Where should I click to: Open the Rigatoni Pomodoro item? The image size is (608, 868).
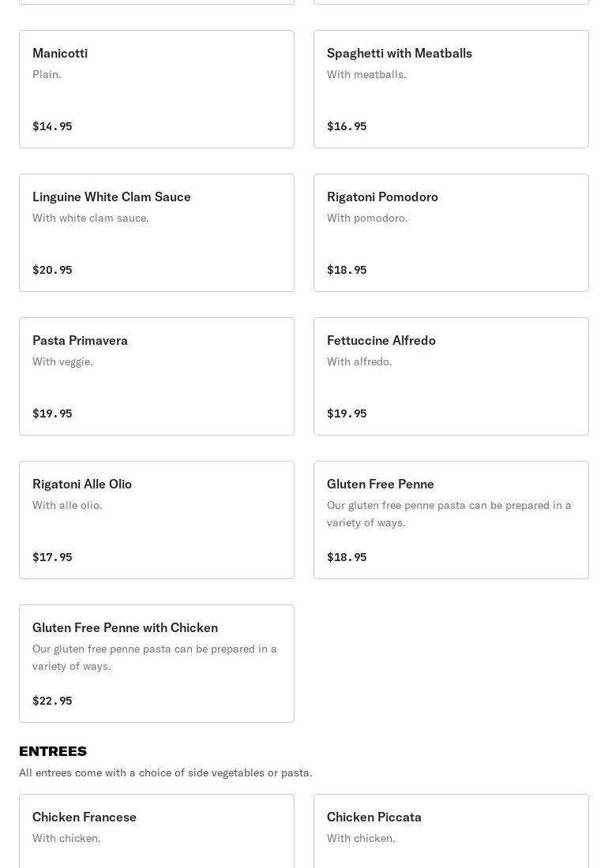451,233
